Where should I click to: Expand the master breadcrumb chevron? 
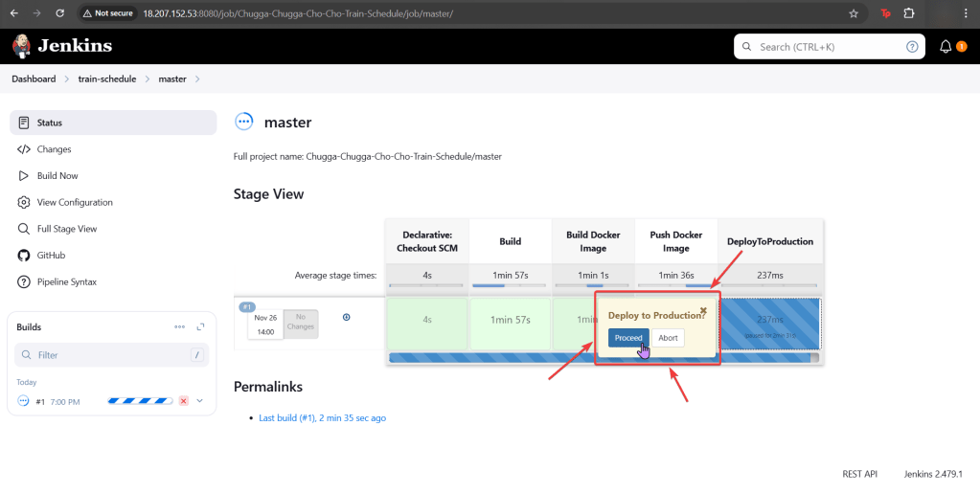pos(197,78)
